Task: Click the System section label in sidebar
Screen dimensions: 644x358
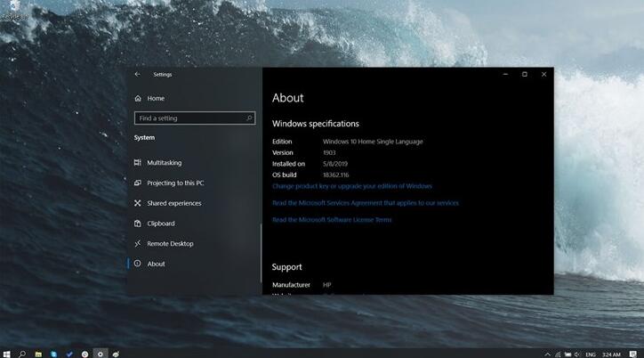Action: point(145,138)
